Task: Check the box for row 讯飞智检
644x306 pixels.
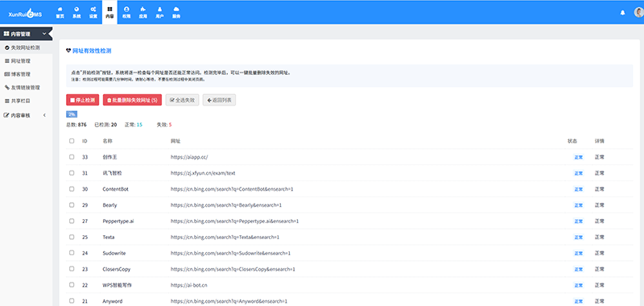Action: (72, 173)
